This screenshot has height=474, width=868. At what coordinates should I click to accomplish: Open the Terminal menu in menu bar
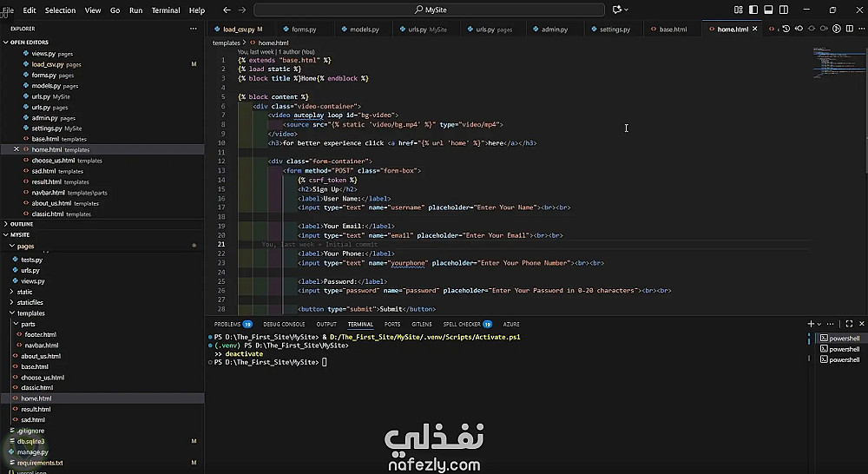tap(166, 10)
